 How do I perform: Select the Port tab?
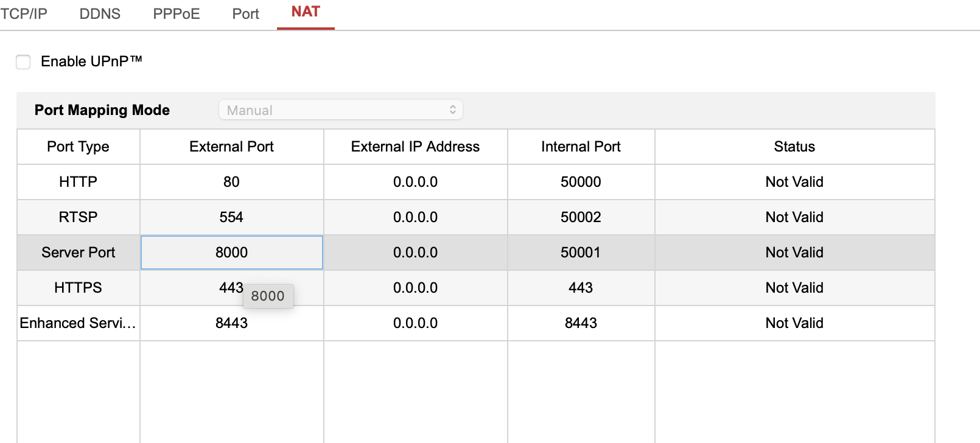pos(245,14)
